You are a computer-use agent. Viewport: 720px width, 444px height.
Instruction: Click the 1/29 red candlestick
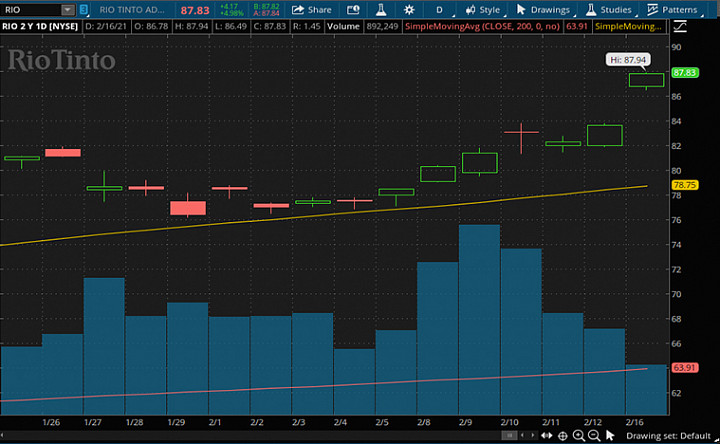click(188, 208)
